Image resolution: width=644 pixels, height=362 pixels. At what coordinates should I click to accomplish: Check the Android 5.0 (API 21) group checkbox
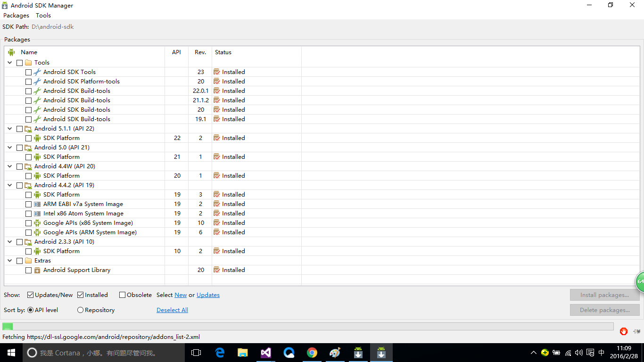[x=19, y=148]
